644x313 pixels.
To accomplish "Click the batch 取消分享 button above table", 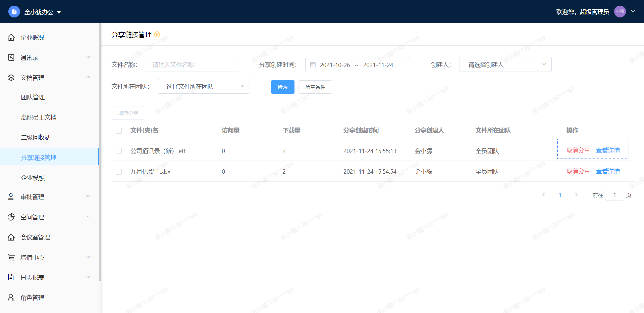I will pos(128,113).
